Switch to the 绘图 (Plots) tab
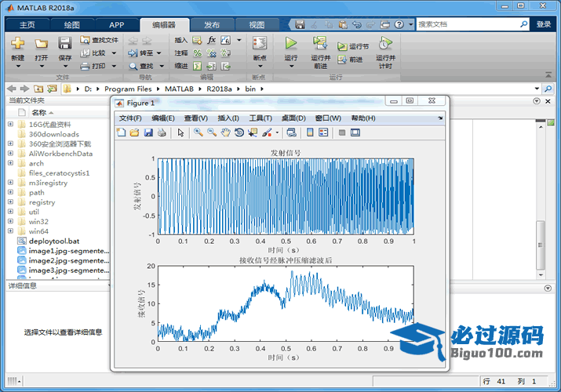Image resolution: width=561 pixels, height=392 pixels. point(72,24)
